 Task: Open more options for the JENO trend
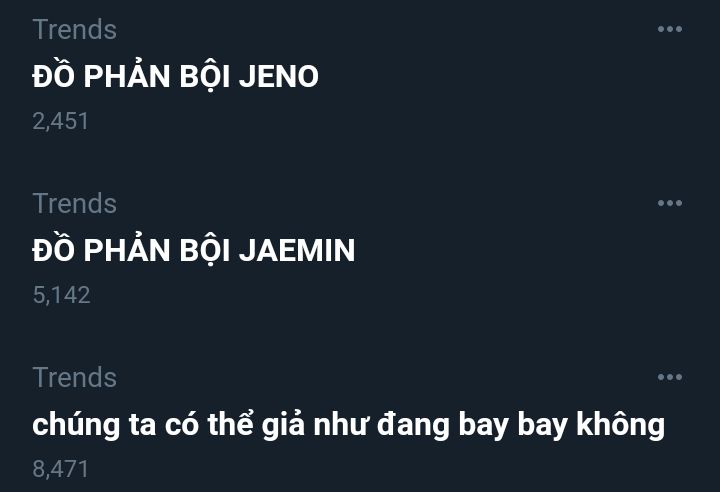coord(669,29)
